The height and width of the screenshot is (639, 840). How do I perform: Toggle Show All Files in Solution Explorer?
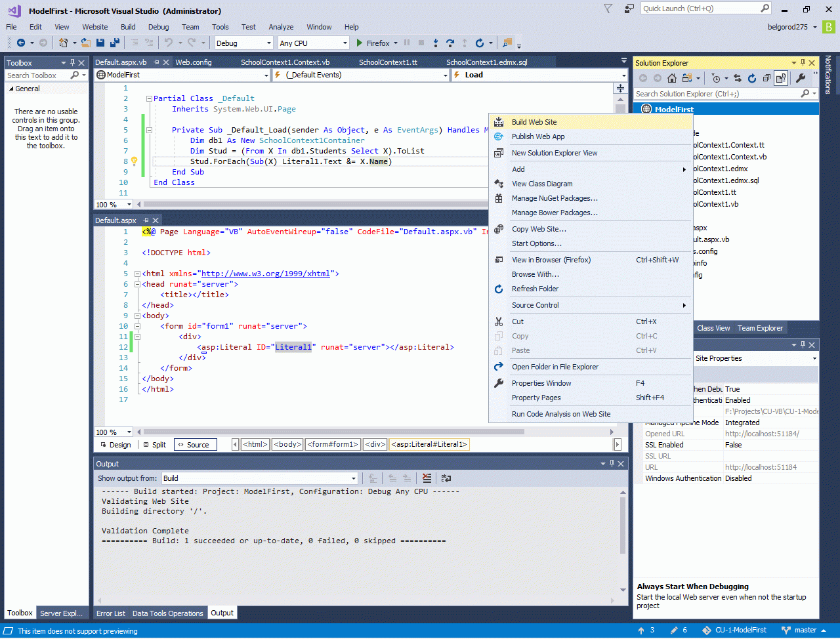pos(780,78)
